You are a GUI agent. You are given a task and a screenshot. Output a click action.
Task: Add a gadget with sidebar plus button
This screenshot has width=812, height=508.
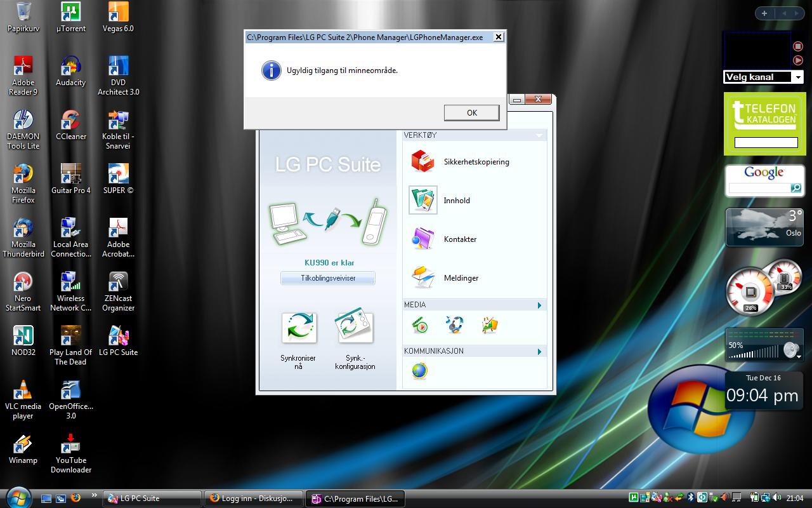[x=764, y=13]
